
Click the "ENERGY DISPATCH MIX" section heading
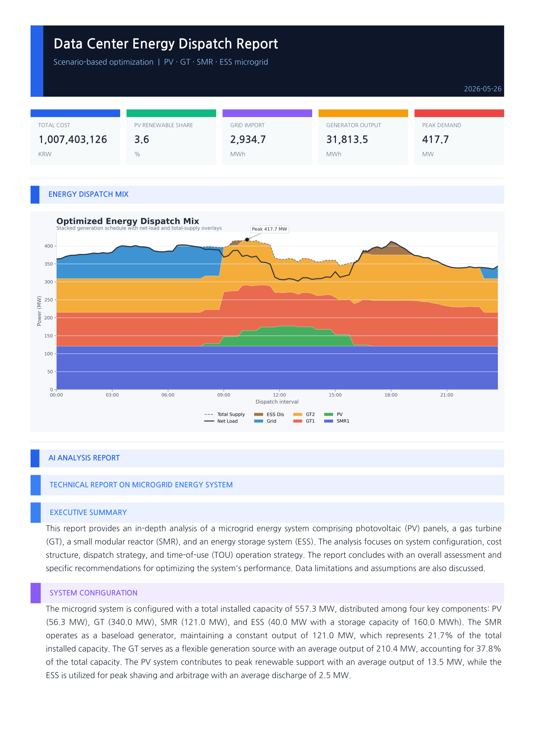pos(88,194)
